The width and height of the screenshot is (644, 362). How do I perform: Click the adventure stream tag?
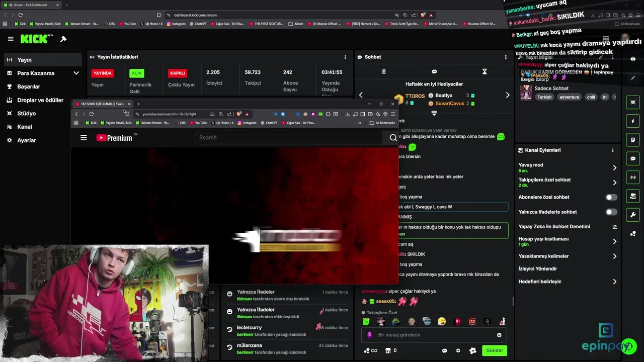[569, 97]
